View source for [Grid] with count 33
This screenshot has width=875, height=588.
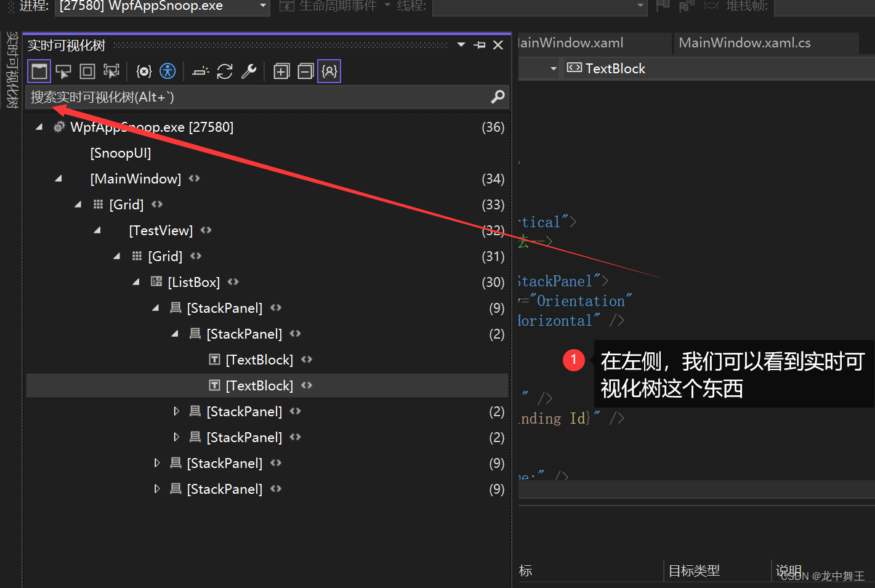[x=157, y=204]
